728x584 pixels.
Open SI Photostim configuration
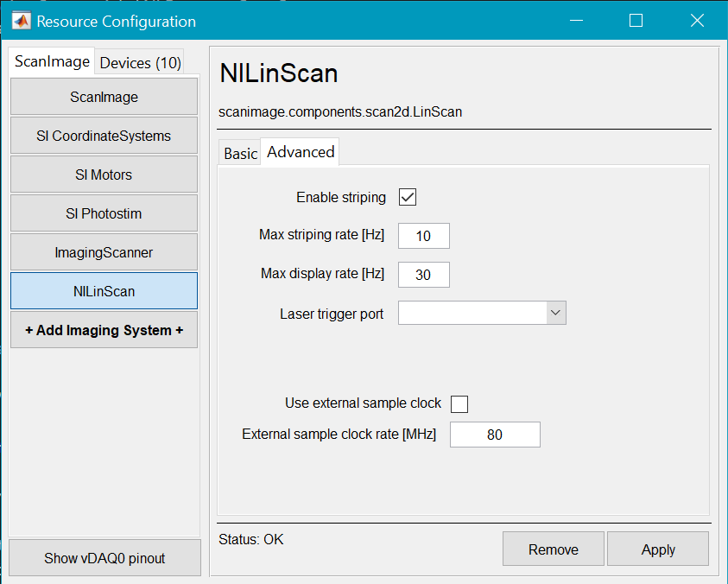pos(104,213)
